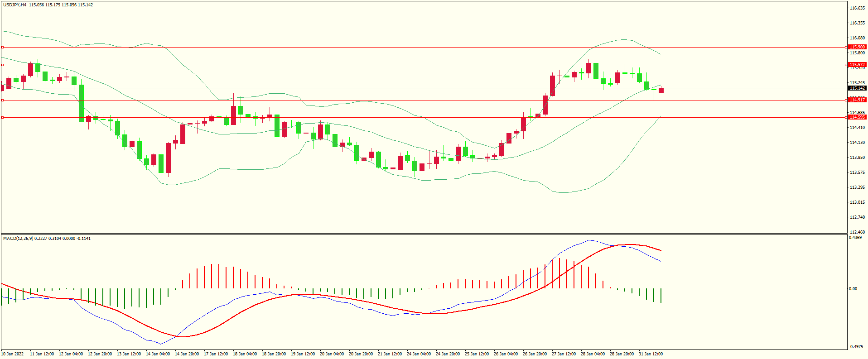The image size is (868, 359).
Task: Click the 20 Jan 20:00 time label
Action: tap(361, 354)
